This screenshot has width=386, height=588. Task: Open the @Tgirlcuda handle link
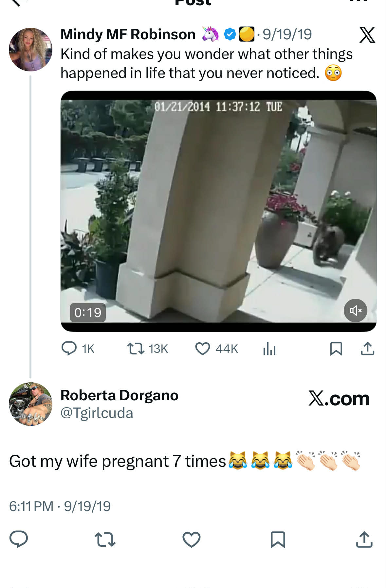click(97, 413)
